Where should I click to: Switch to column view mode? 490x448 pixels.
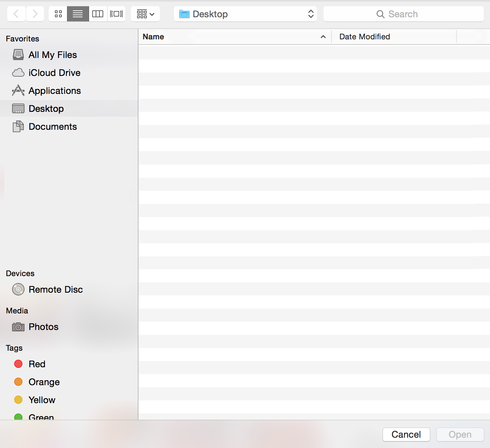[98, 14]
